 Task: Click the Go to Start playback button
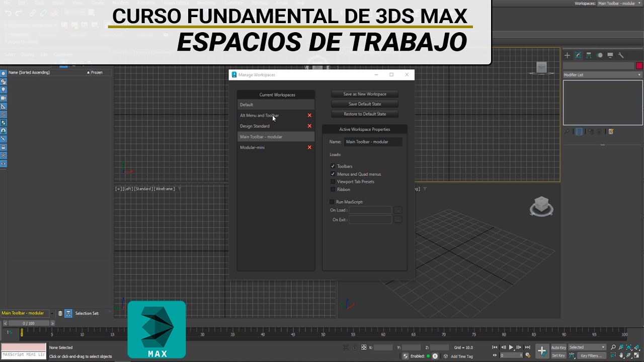point(495,347)
